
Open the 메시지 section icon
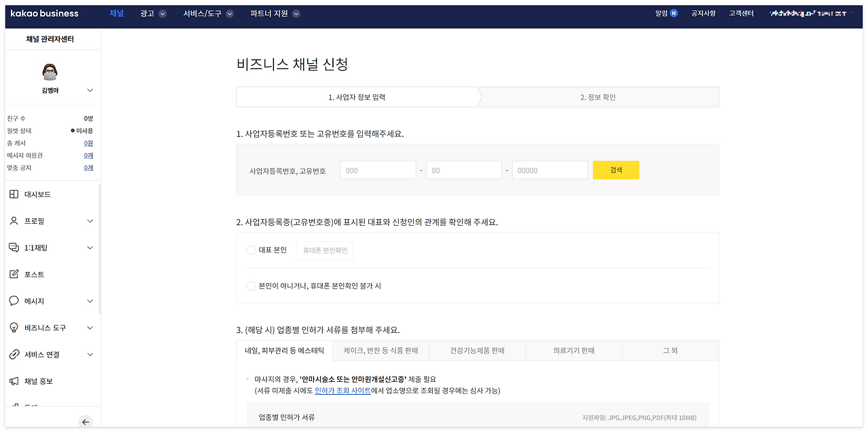coord(15,300)
